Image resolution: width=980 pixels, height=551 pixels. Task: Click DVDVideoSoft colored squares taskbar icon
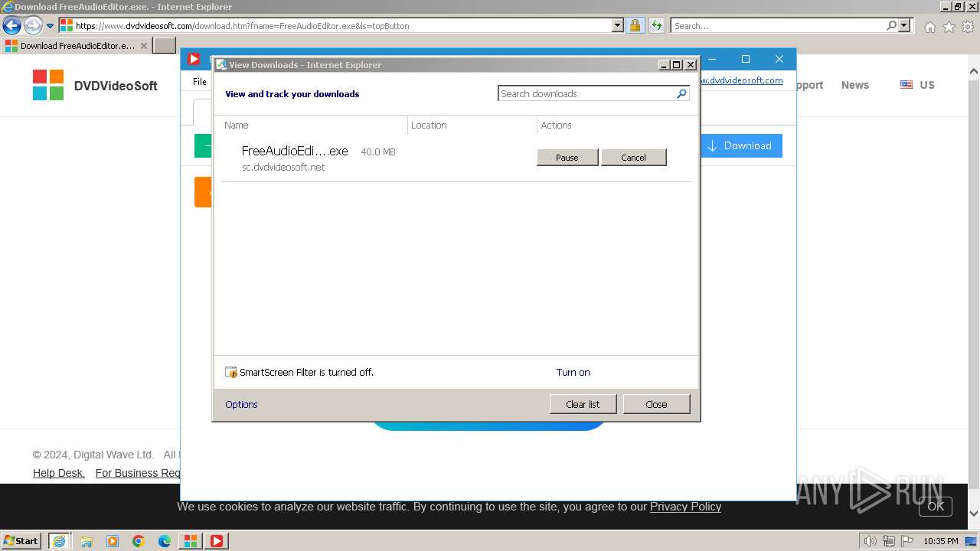click(x=190, y=541)
